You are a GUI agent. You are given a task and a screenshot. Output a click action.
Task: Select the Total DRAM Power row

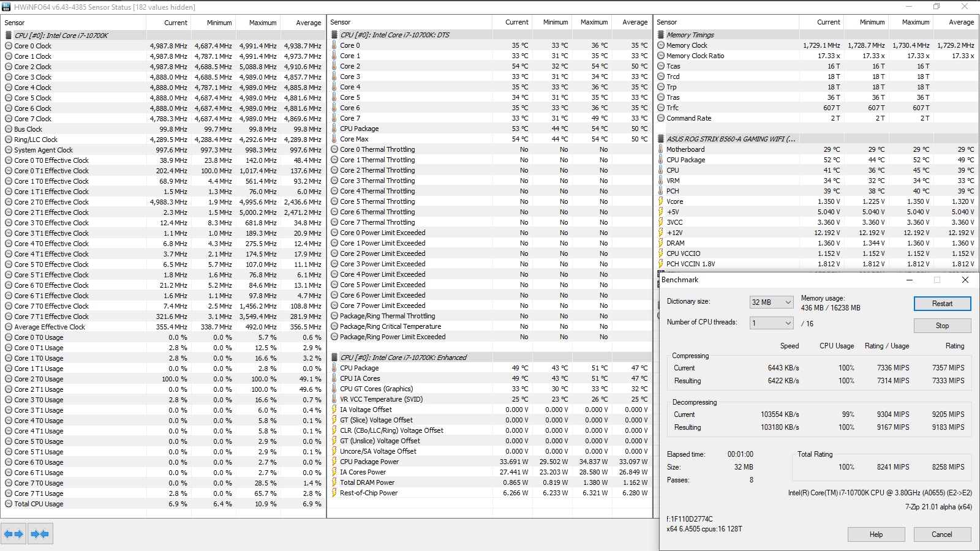(489, 482)
